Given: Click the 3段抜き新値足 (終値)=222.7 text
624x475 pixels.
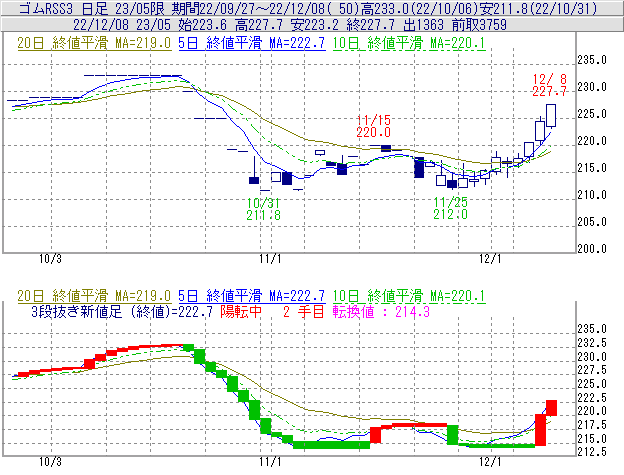Looking at the screenshot, I should (x=122, y=311).
